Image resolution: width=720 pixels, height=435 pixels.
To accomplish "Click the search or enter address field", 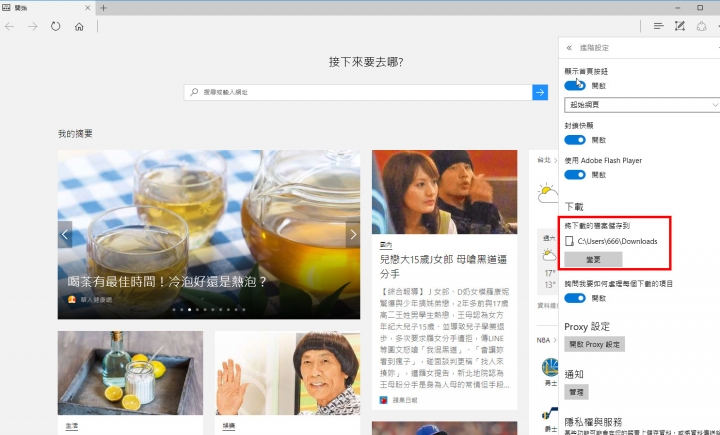I will 358,92.
